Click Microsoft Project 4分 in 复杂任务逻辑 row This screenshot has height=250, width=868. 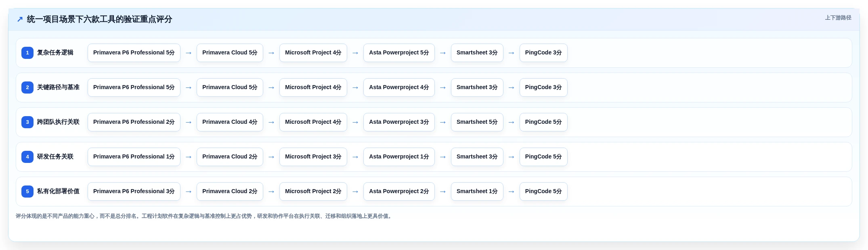pyautogui.click(x=313, y=53)
